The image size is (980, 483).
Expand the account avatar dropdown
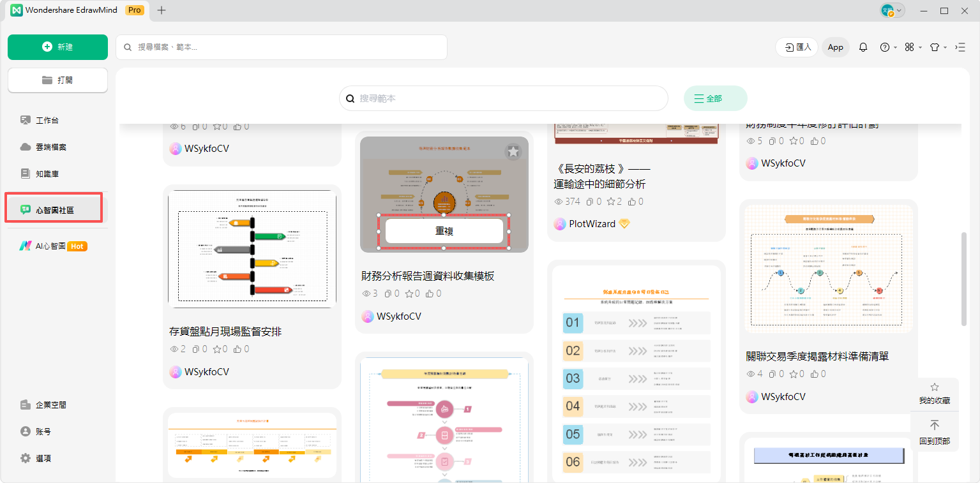pyautogui.click(x=892, y=10)
